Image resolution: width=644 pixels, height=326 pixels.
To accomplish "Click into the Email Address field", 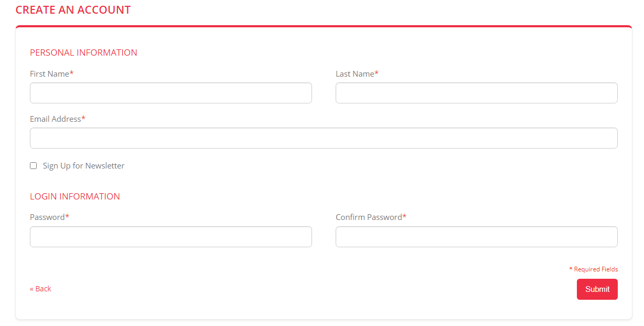I will click(x=324, y=138).
